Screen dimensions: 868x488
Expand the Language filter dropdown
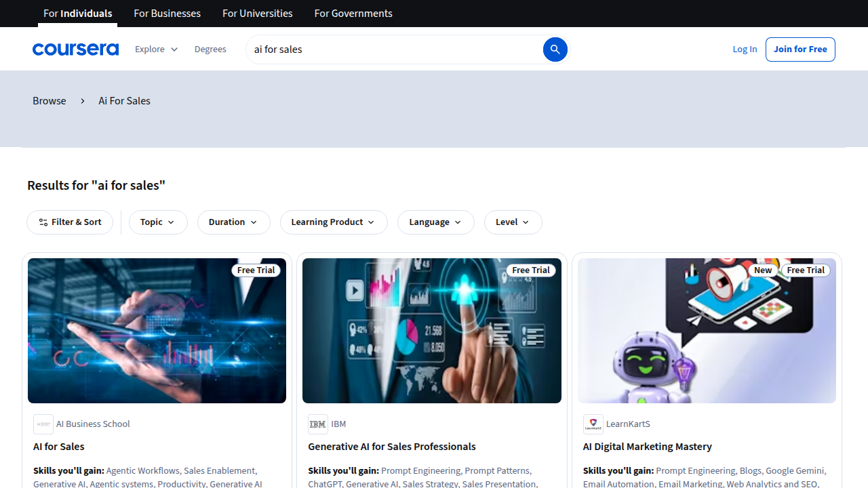436,222
